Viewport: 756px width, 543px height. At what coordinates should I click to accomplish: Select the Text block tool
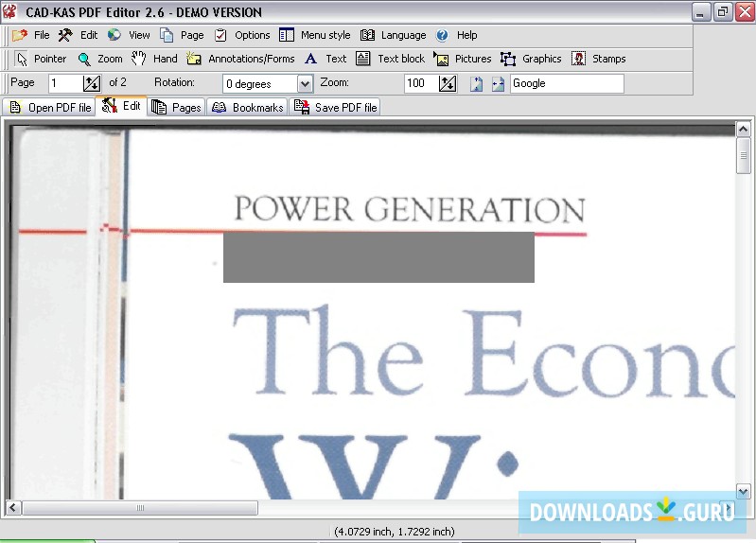391,59
